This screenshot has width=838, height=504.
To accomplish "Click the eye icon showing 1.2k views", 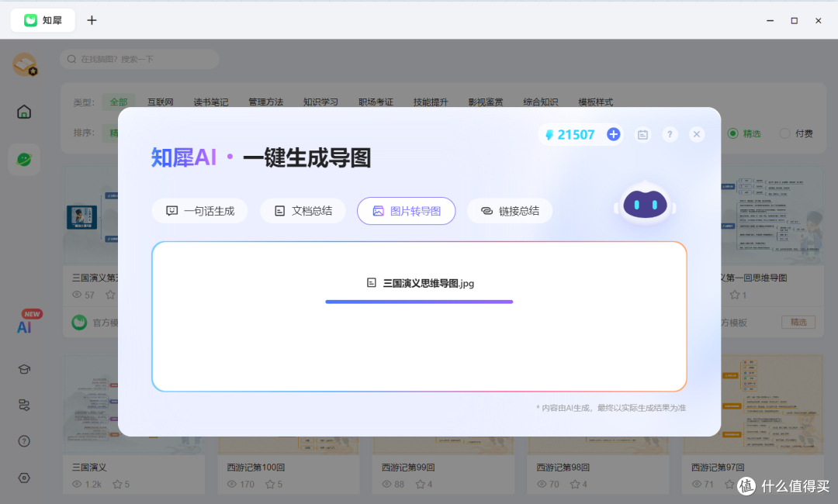I will [77, 485].
